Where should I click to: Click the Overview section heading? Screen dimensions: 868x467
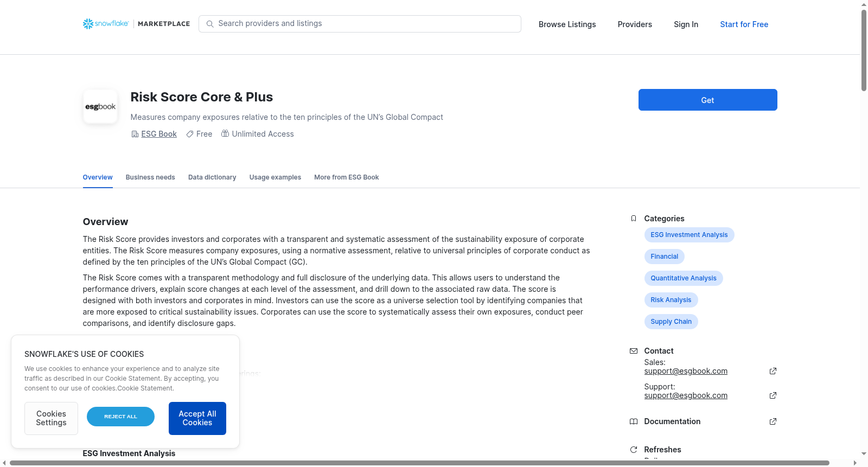105,222
